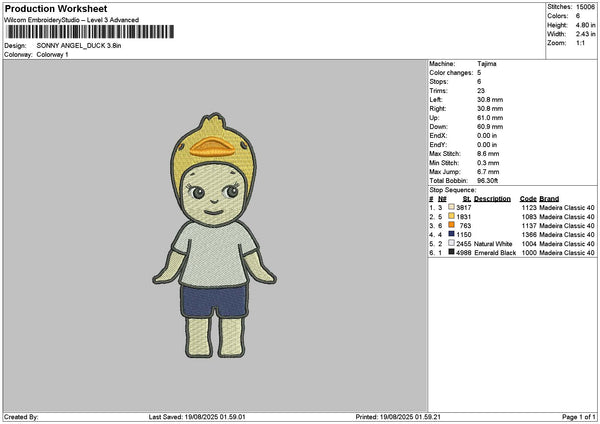
Task: Click the Trims value '23'
Action: pyautogui.click(x=481, y=91)
